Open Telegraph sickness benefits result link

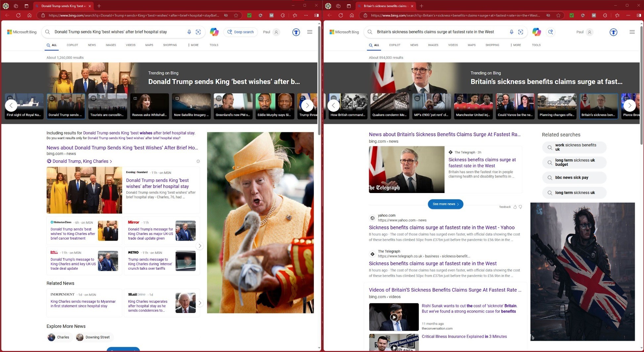(433, 263)
